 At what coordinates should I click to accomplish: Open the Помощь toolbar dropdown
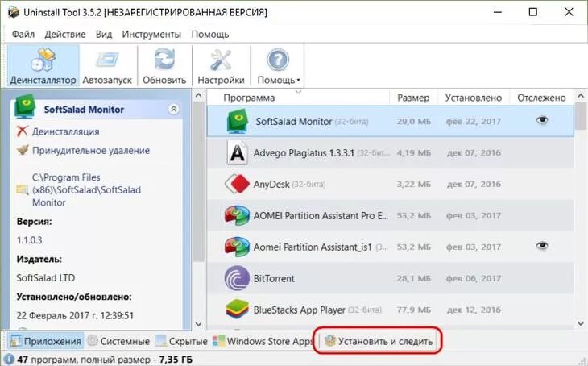[x=278, y=66]
